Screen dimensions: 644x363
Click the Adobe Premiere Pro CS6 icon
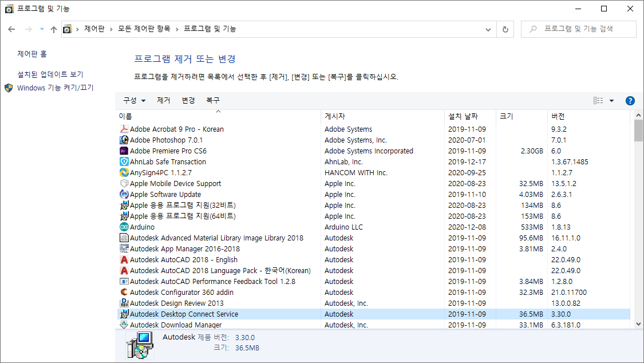coord(124,151)
